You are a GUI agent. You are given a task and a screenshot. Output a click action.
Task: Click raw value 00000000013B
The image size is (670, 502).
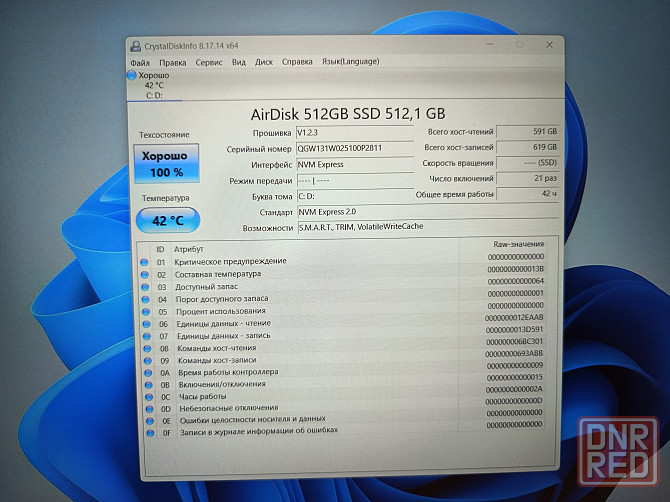(x=516, y=269)
